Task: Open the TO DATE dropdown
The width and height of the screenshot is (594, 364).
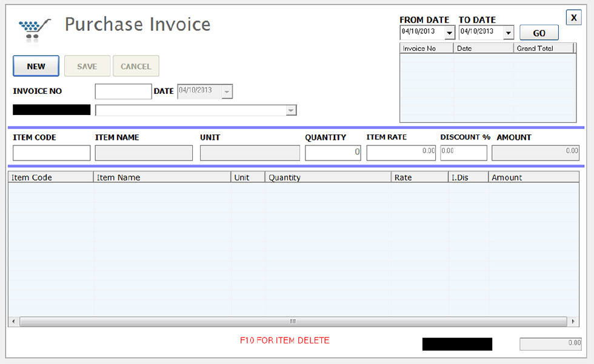Action: [507, 33]
